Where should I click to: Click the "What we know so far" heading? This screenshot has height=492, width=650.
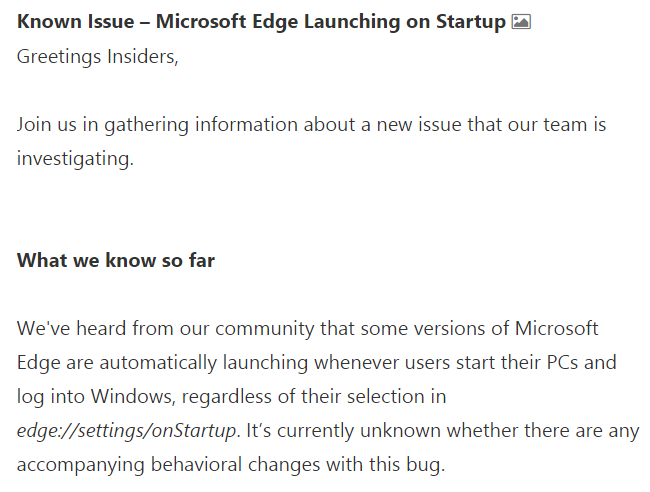pyautogui.click(x=116, y=261)
